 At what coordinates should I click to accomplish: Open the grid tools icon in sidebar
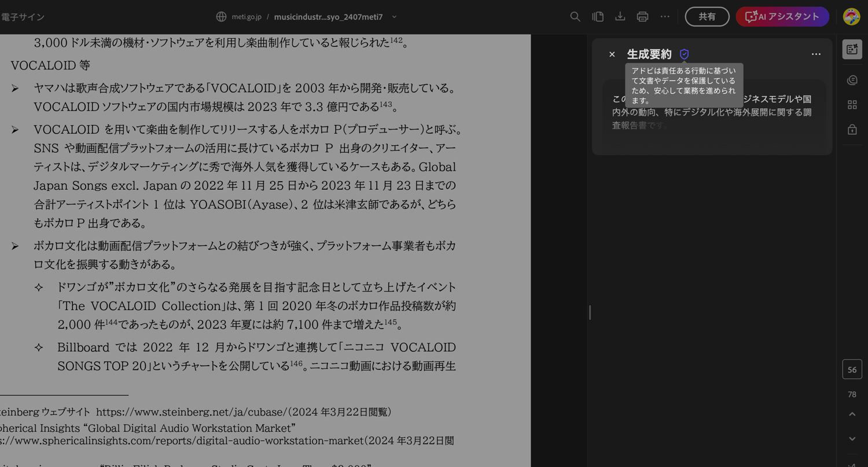[x=852, y=105]
